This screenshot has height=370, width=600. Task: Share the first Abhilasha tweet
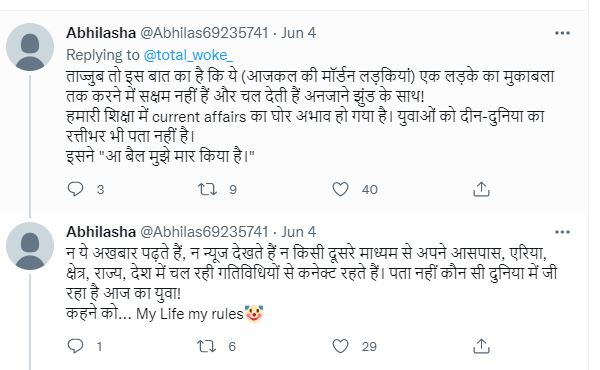481,189
